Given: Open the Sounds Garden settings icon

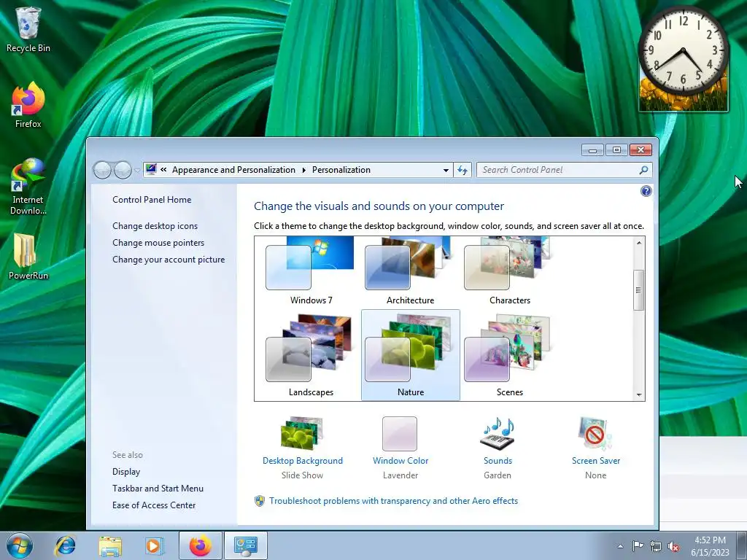Looking at the screenshot, I should (498, 433).
